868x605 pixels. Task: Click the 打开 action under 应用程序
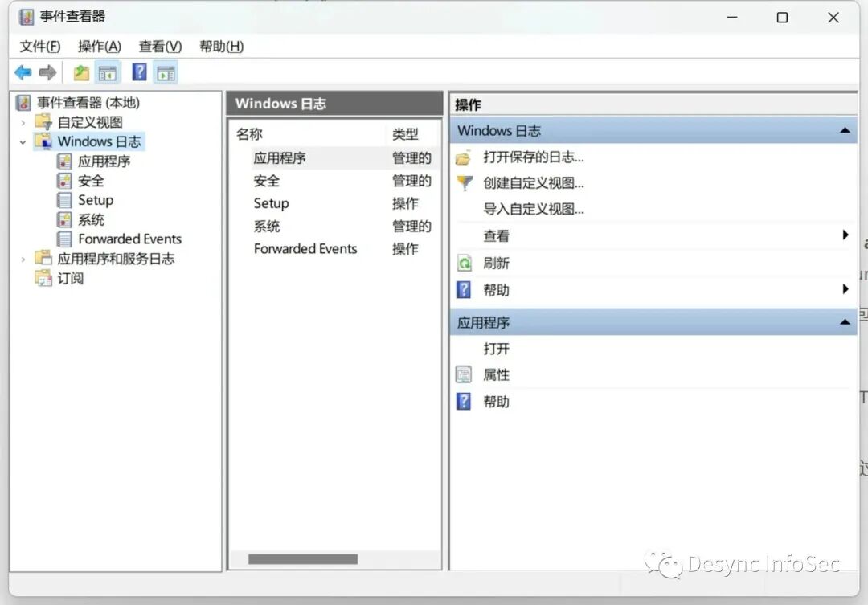click(496, 349)
